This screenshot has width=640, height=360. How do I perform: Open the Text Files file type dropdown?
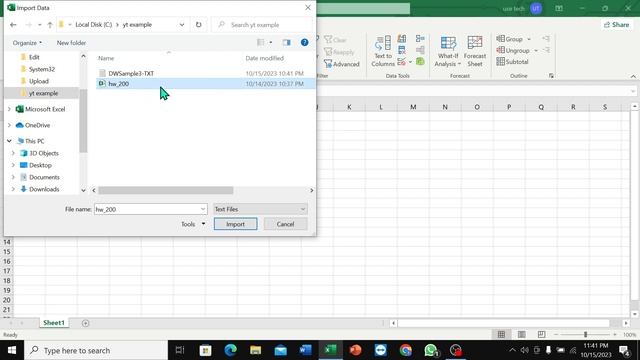[260, 209]
